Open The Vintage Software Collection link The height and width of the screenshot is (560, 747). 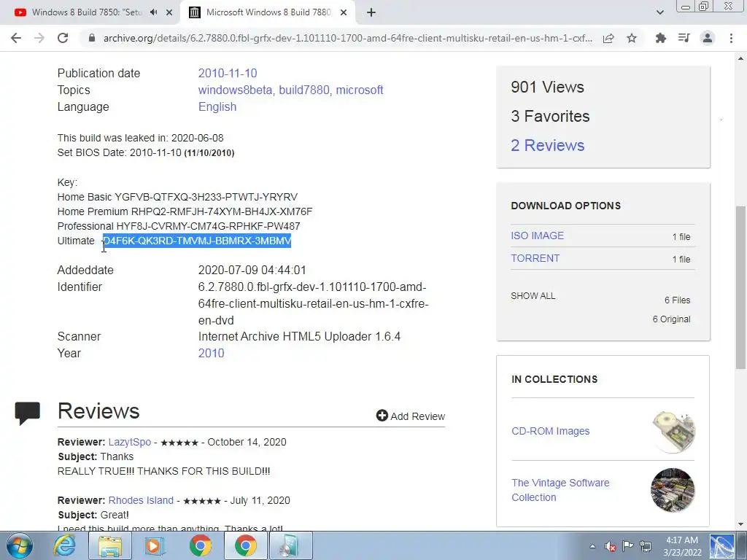[560, 490]
